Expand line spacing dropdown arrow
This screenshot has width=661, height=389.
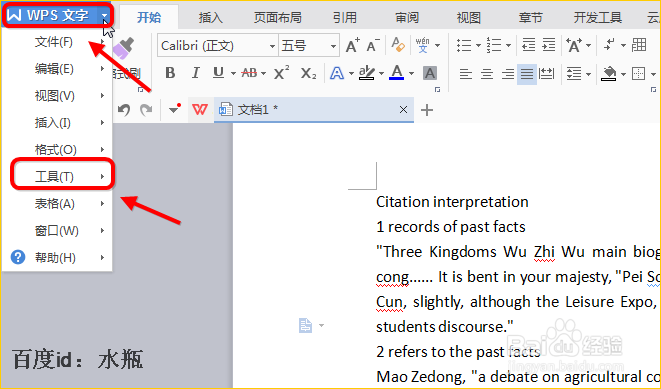[588, 75]
